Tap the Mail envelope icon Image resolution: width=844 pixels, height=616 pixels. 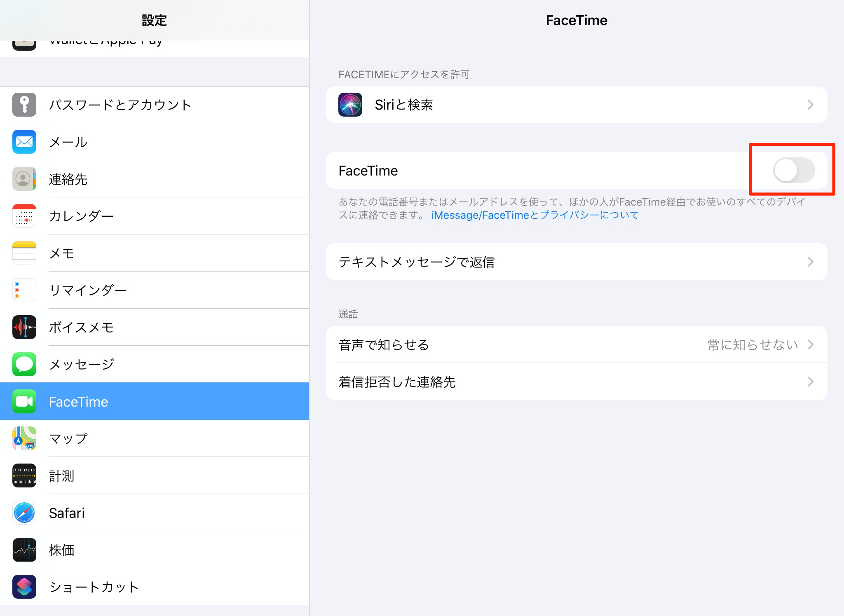[24, 142]
